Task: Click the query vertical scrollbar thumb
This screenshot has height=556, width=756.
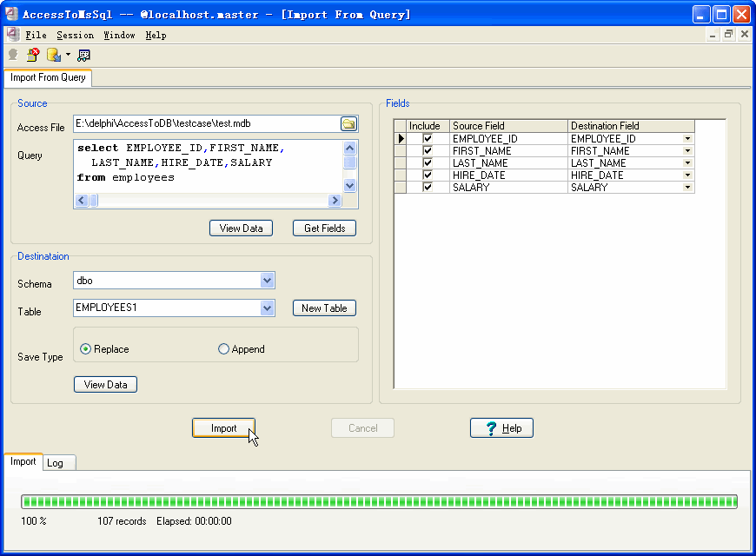Action: click(x=350, y=162)
